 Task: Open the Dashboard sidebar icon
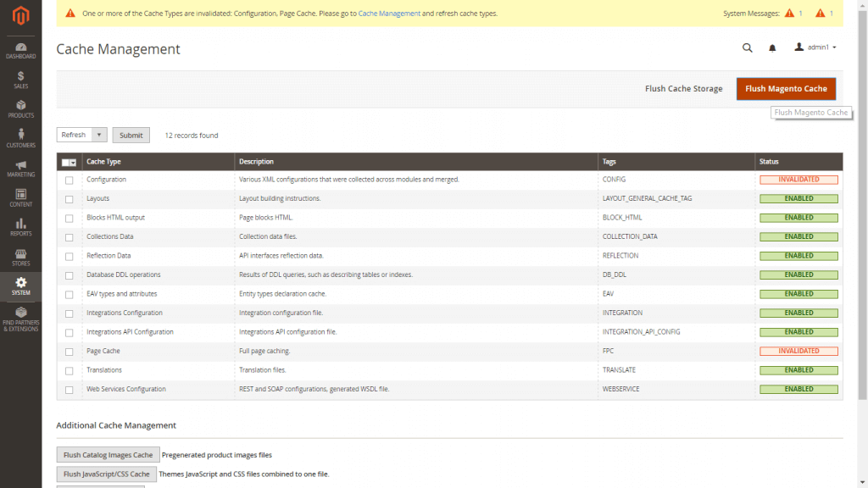(x=20, y=51)
